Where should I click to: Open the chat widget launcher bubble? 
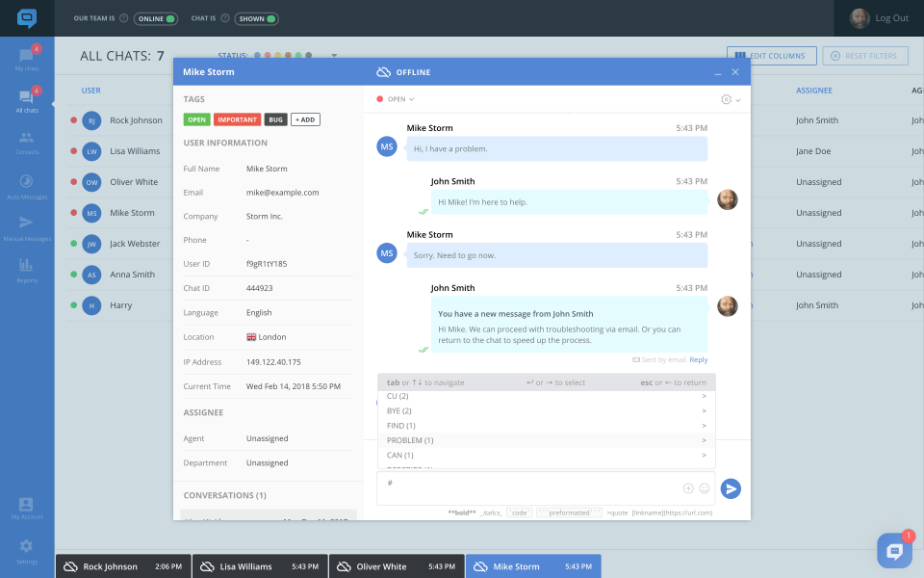pos(894,550)
